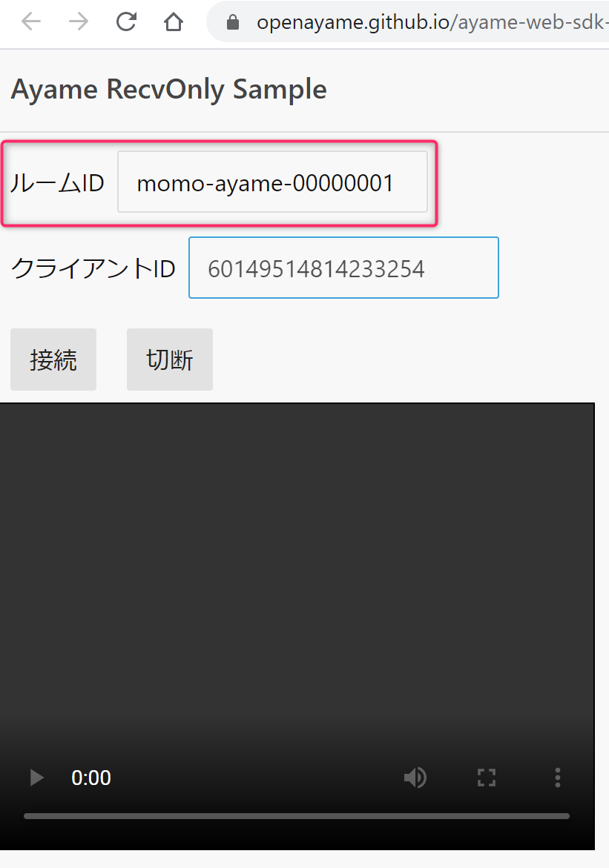Viewport: 609px width, 868px height.
Task: View site info via the padlock icon
Action: coord(233,22)
